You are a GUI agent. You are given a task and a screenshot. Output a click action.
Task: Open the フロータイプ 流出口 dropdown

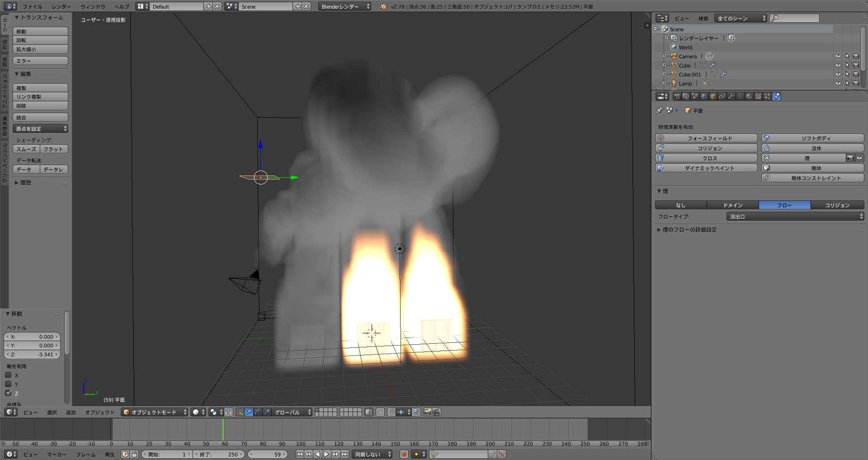pos(795,217)
